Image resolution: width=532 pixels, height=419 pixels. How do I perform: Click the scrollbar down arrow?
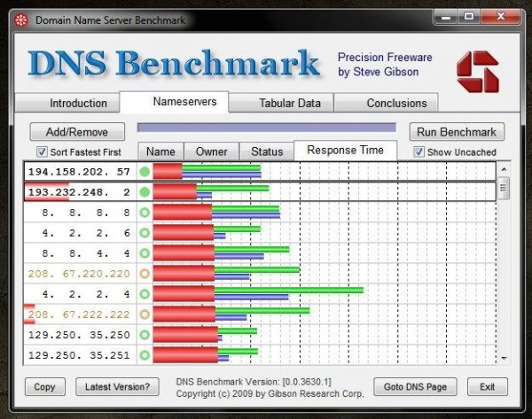click(x=504, y=358)
